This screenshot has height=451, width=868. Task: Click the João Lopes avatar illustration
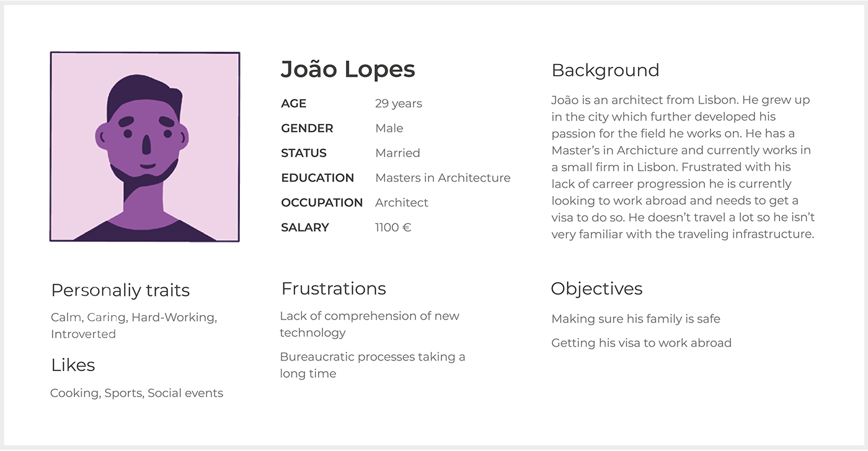144,147
